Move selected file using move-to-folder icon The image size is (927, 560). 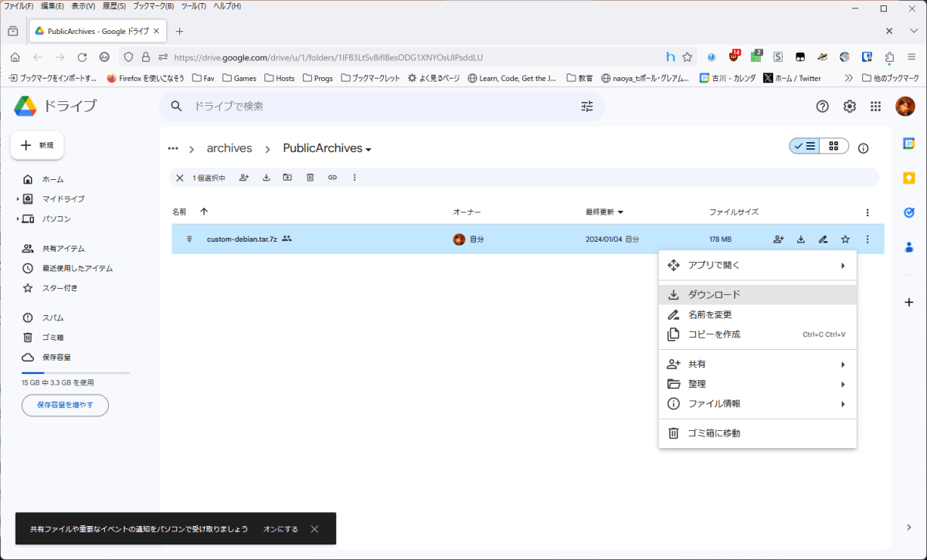287,177
